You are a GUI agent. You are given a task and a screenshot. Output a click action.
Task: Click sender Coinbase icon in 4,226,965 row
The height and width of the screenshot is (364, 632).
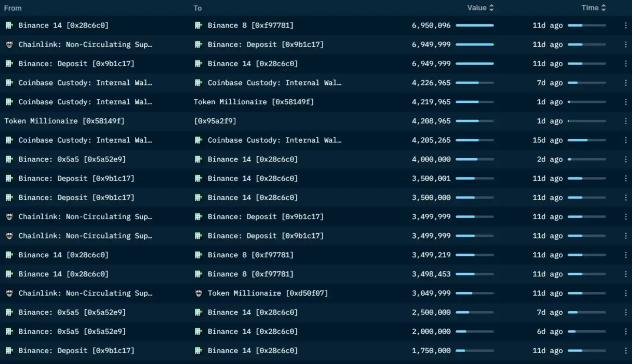pyautogui.click(x=9, y=83)
